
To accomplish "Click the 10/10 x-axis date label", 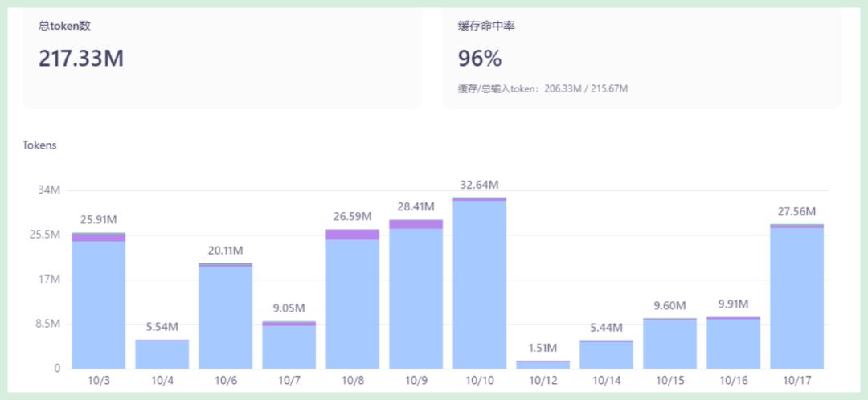I will click(479, 381).
